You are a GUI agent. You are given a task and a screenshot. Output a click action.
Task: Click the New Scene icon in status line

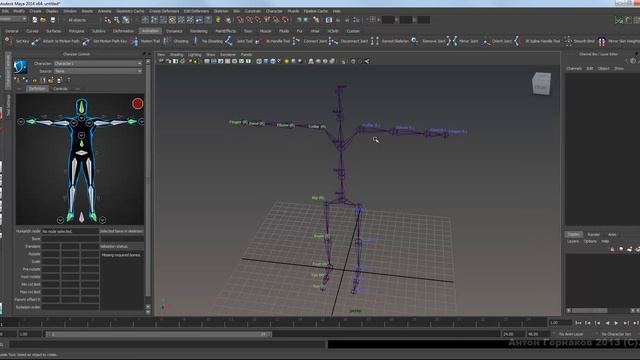click(x=35, y=20)
